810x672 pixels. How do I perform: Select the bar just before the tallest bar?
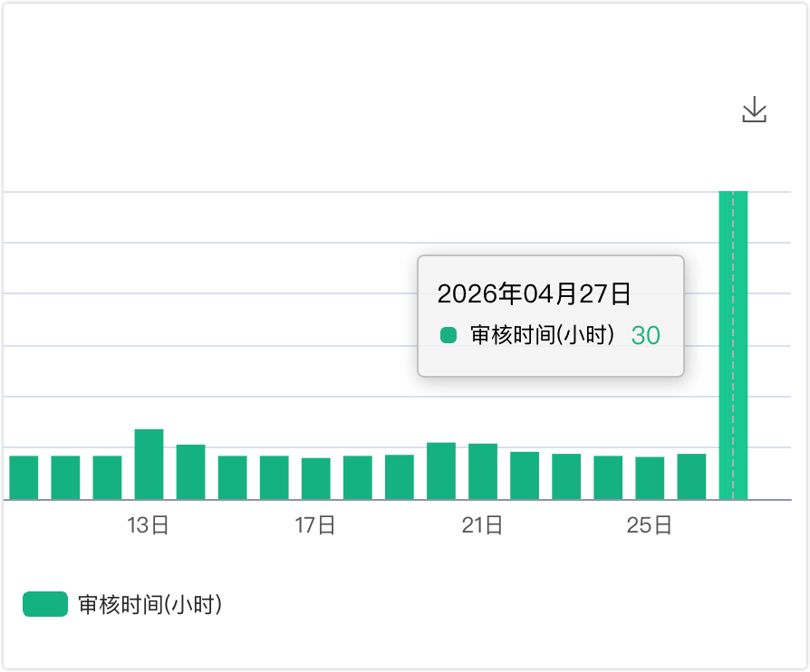[691, 476]
